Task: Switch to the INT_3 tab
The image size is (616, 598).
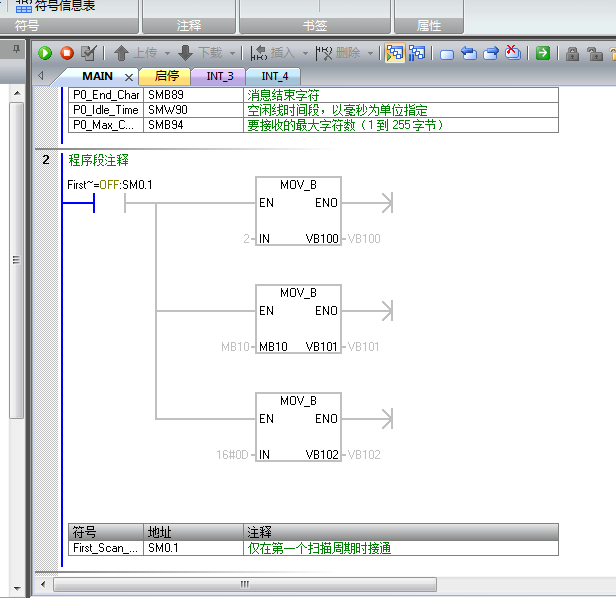Action: pos(219,76)
